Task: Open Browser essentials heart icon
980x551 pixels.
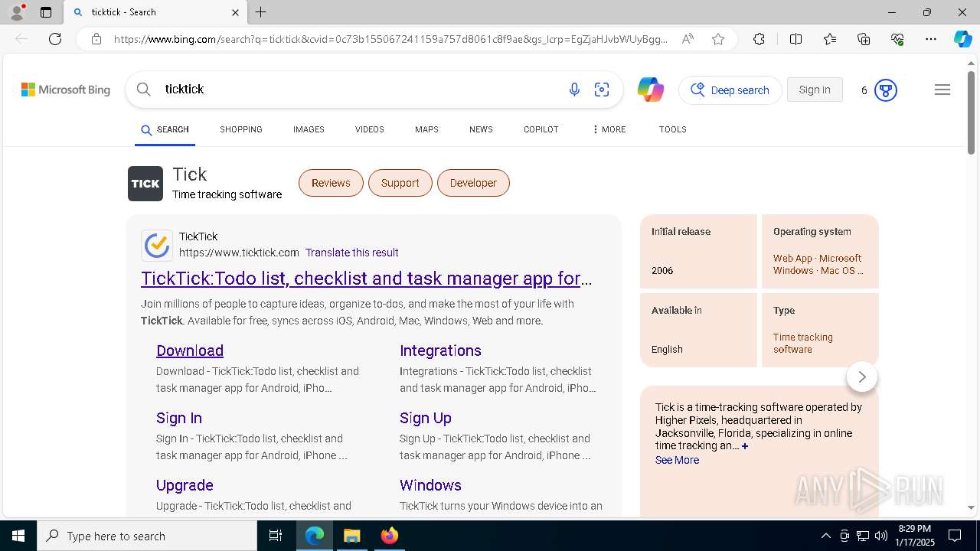Action: (897, 39)
